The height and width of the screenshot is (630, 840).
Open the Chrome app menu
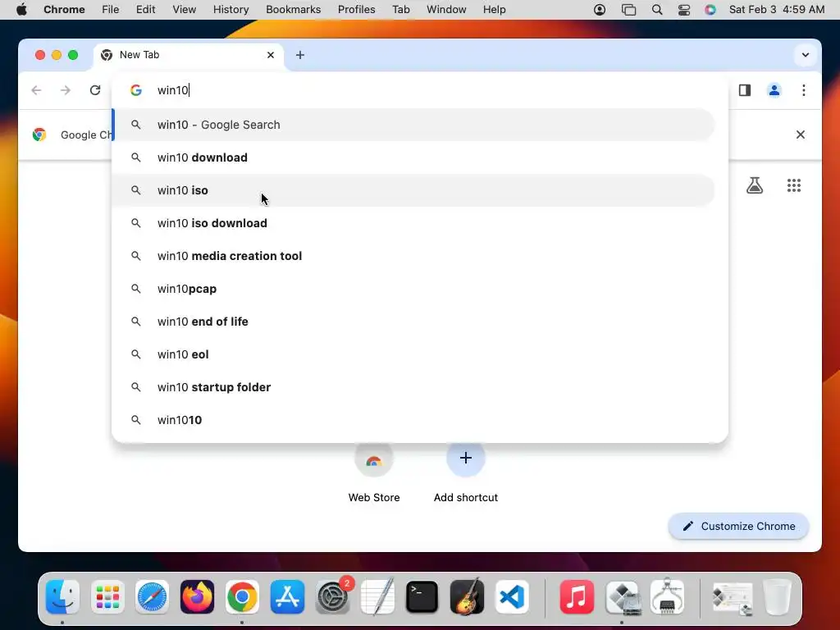tap(64, 10)
